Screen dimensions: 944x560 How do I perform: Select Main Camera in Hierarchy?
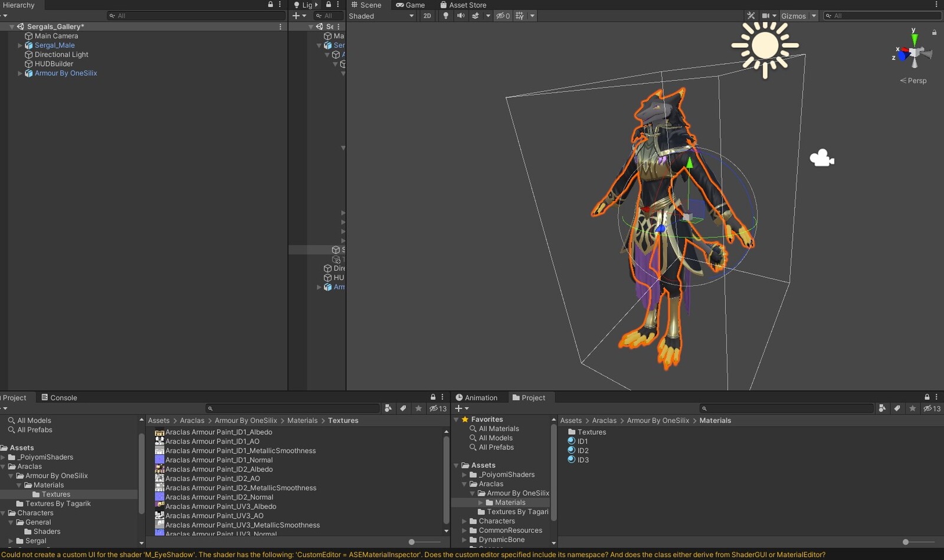point(56,36)
